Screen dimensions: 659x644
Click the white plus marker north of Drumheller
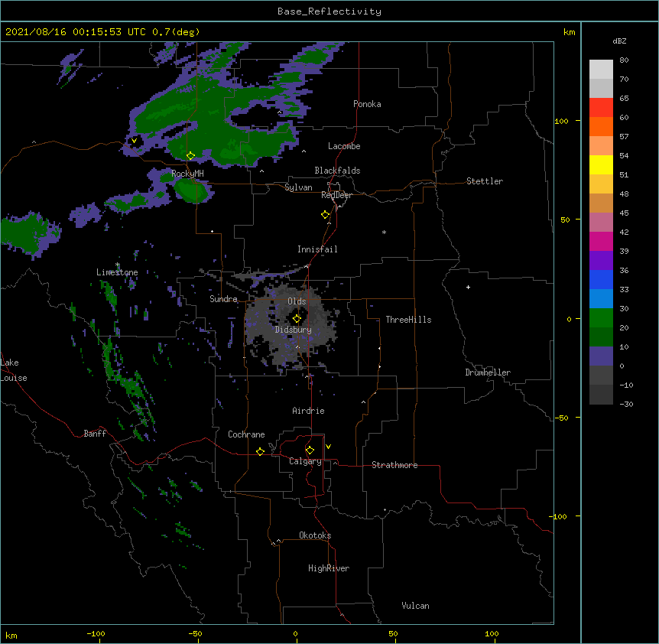468,287
